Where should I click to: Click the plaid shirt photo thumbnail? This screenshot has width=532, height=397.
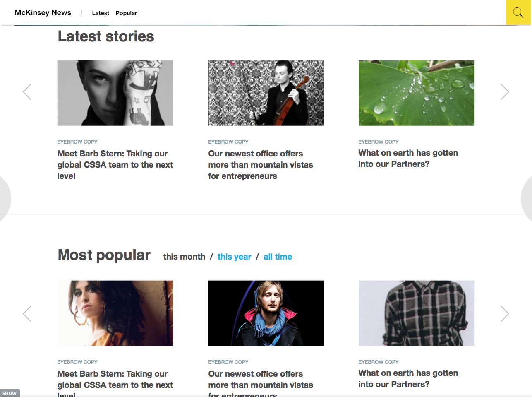[417, 313]
